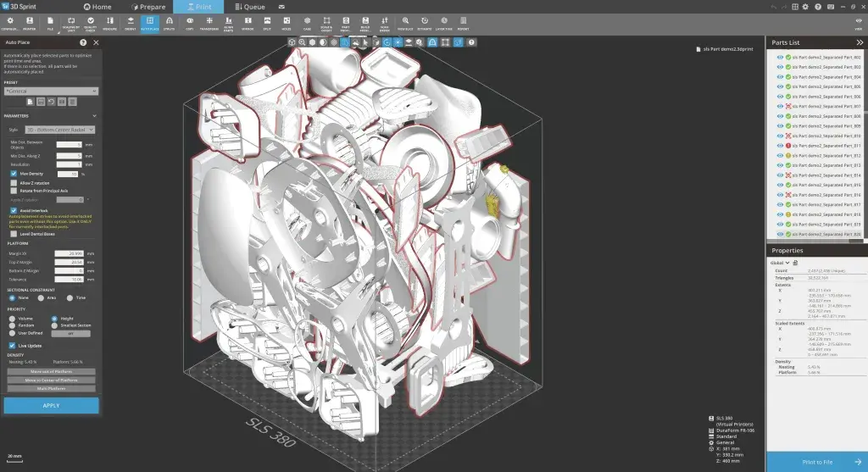This screenshot has width=868, height=472.
Task: Open the Orient tool
Action: pos(131,23)
